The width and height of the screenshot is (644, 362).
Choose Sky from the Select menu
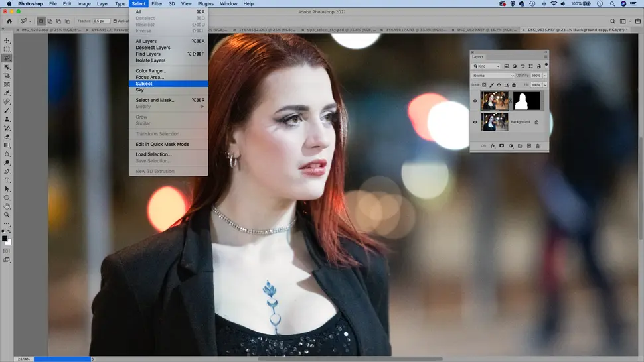(169, 90)
